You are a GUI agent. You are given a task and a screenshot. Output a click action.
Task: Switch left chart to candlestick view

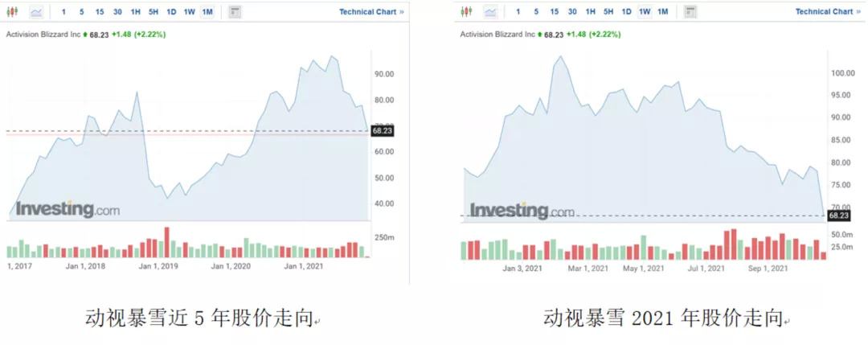(14, 12)
